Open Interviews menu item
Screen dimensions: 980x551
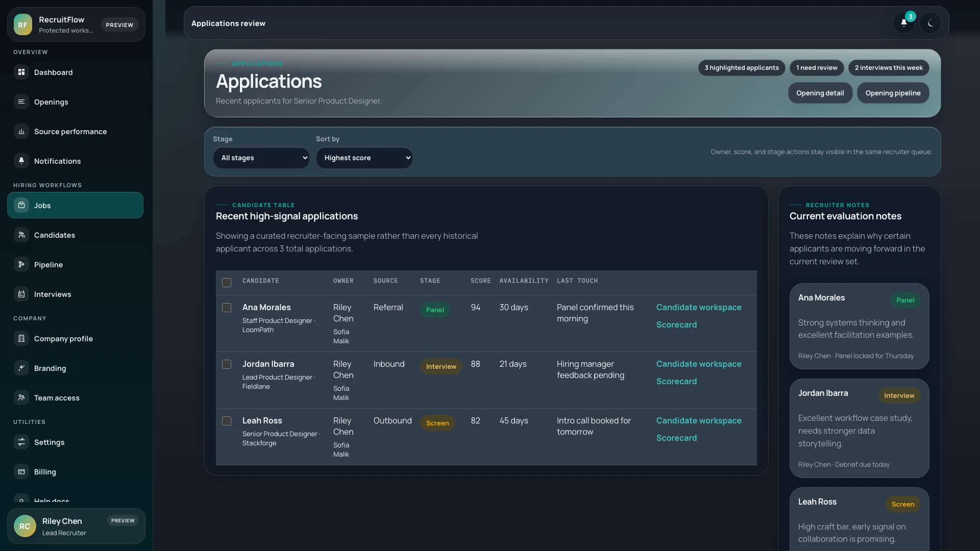(x=75, y=294)
